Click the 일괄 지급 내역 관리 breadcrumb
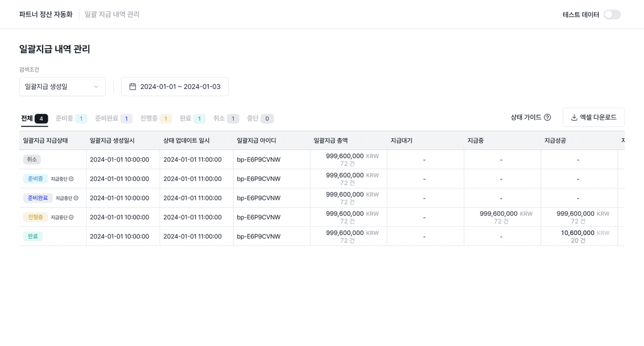 click(x=112, y=15)
